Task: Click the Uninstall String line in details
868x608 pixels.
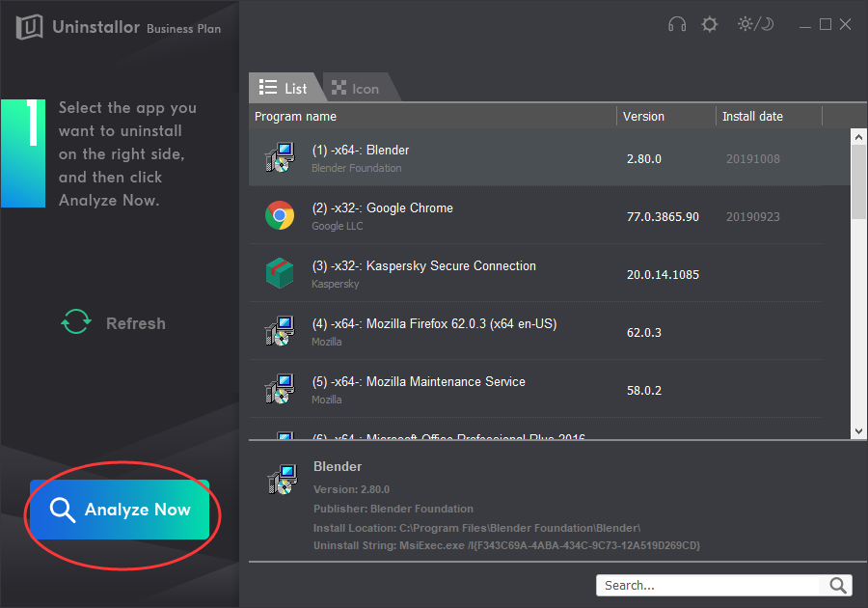Action: 506,545
